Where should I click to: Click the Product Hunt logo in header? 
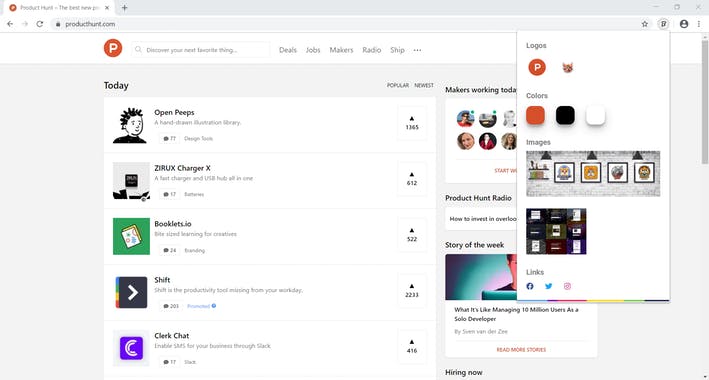113,48
